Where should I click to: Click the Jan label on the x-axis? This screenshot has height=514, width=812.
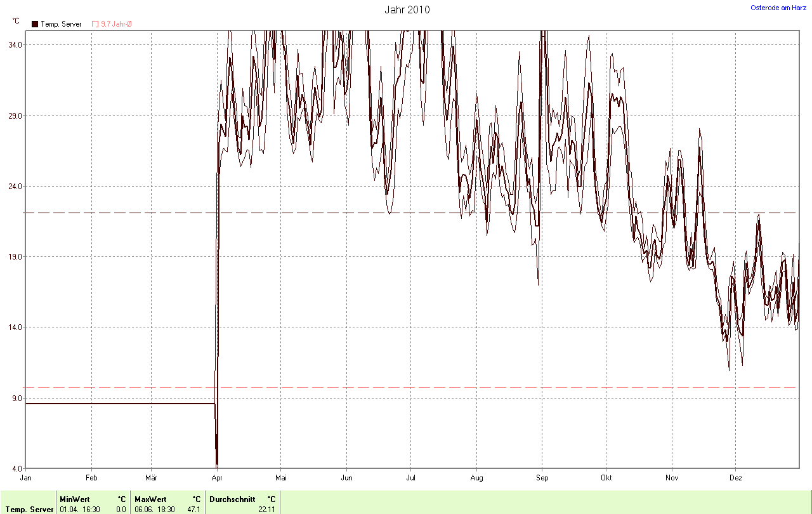25,477
